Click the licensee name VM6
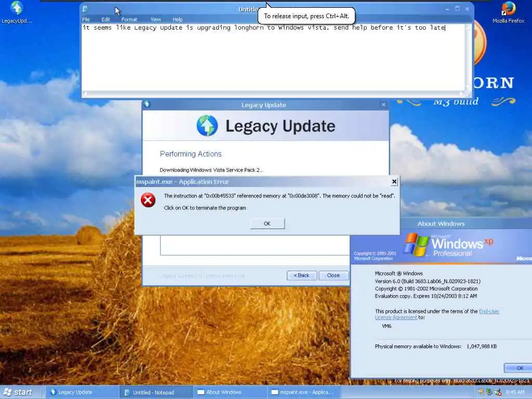Image resolution: width=532 pixels, height=399 pixels. pos(387,326)
